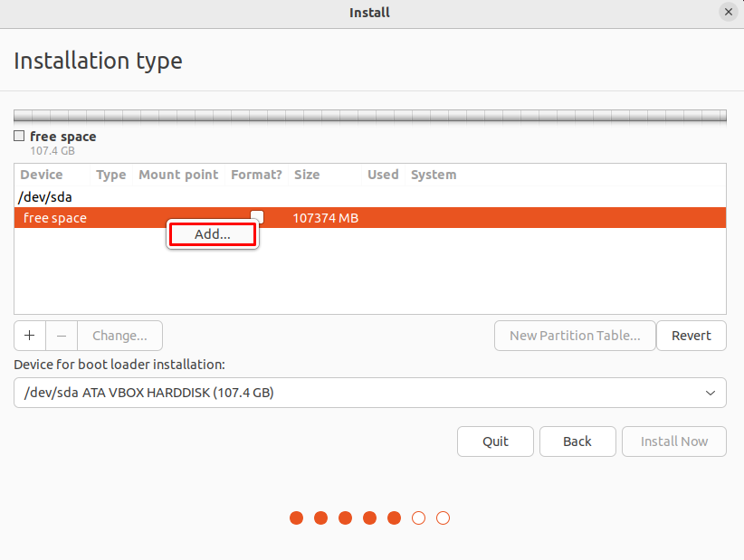Click the Mount point column header
744x560 pixels.
(178, 175)
